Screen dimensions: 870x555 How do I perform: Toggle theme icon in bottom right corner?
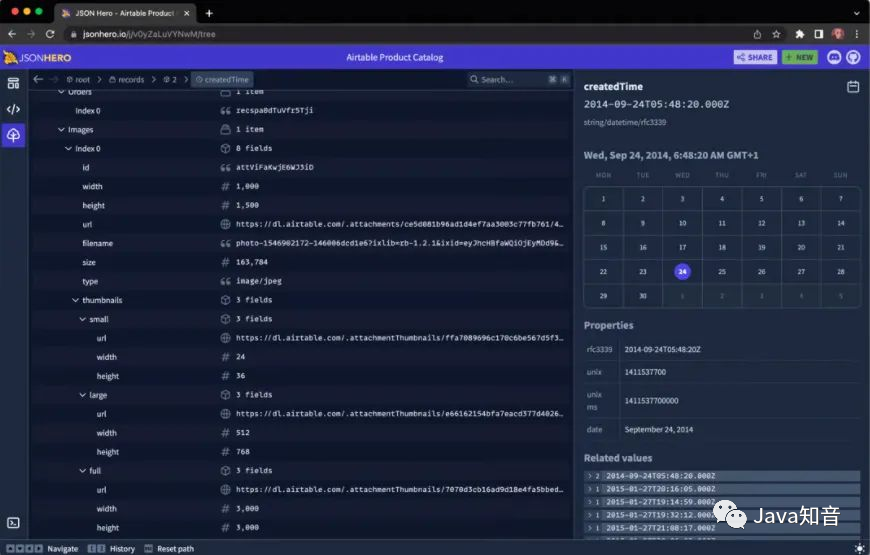[x=859, y=548]
